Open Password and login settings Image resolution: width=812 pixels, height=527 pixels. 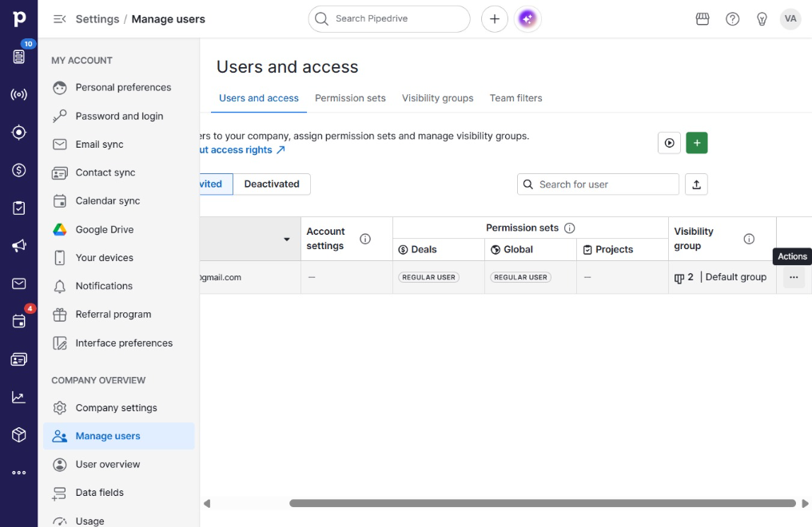[119, 117]
